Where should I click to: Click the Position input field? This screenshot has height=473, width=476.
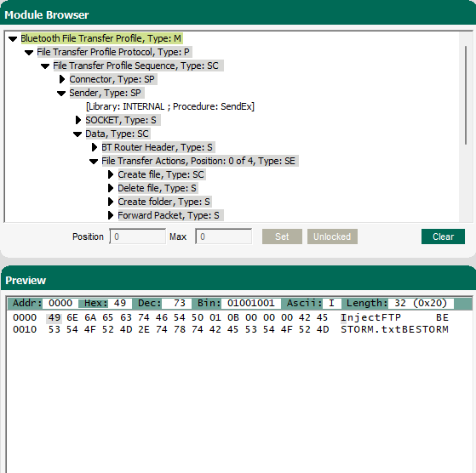point(137,236)
